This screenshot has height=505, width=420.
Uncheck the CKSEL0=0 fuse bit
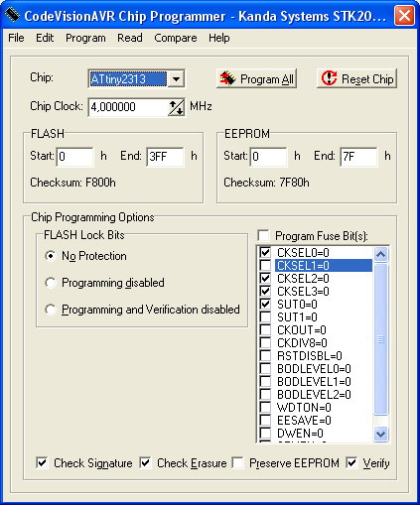click(x=265, y=252)
